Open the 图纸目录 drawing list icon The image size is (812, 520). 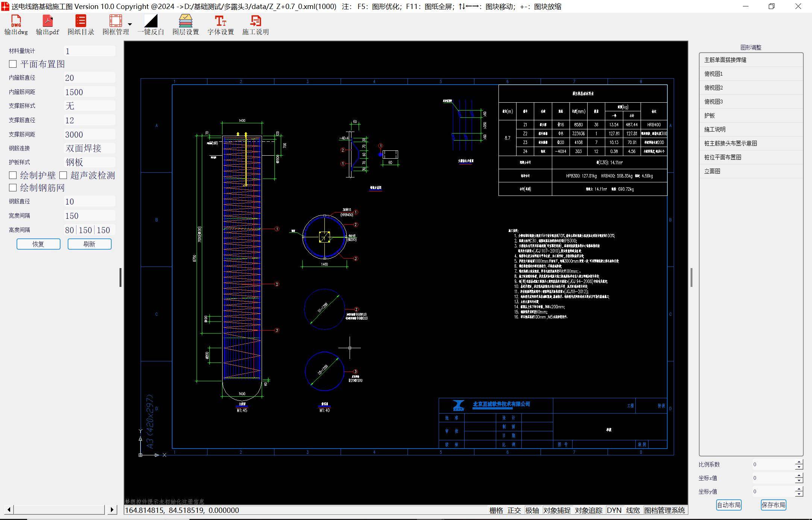pos(80,21)
